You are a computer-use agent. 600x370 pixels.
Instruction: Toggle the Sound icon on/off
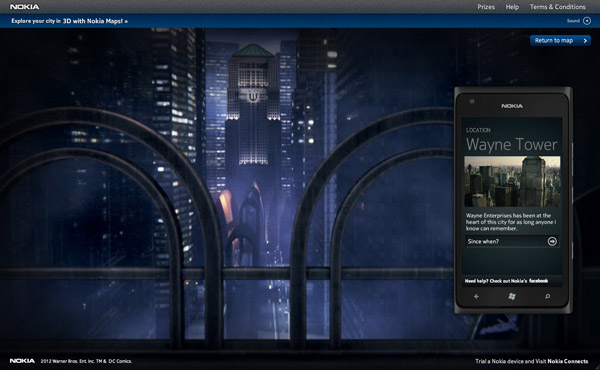tap(587, 21)
